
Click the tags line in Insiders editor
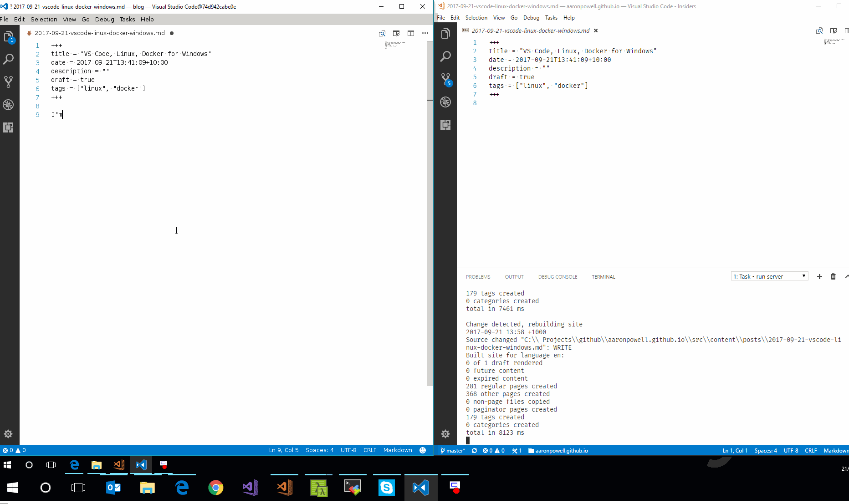[x=538, y=86]
